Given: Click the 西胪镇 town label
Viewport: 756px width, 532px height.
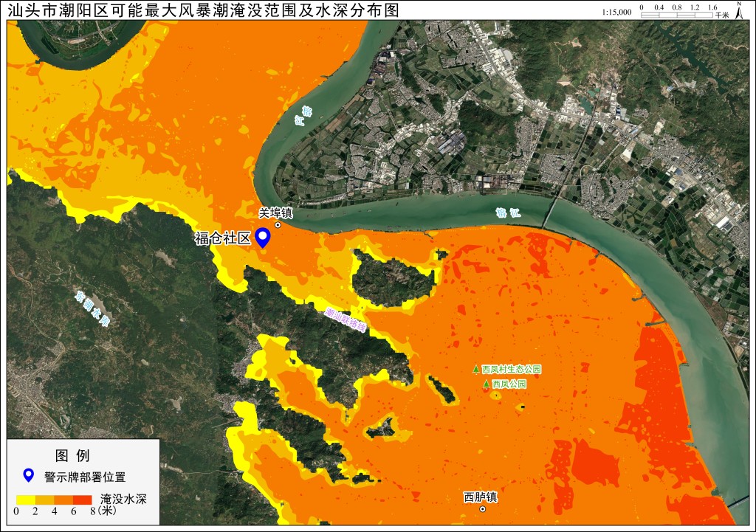Looking at the screenshot, I should click(x=480, y=497).
